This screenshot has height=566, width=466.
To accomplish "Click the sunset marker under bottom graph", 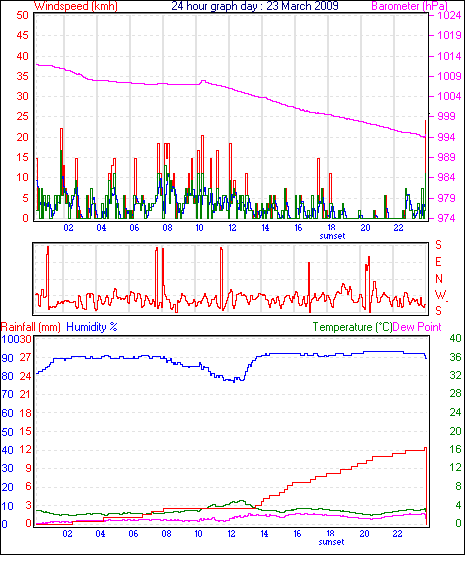I will point(331,542).
